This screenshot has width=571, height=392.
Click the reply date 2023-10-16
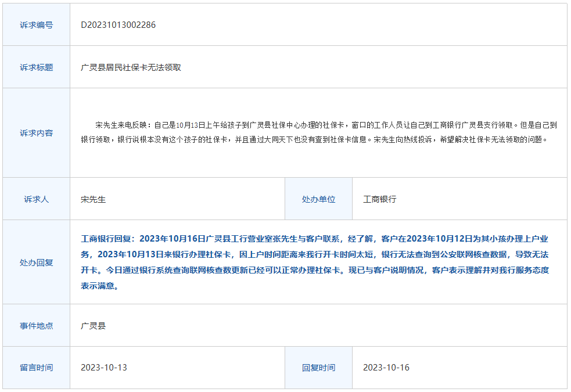386,368
